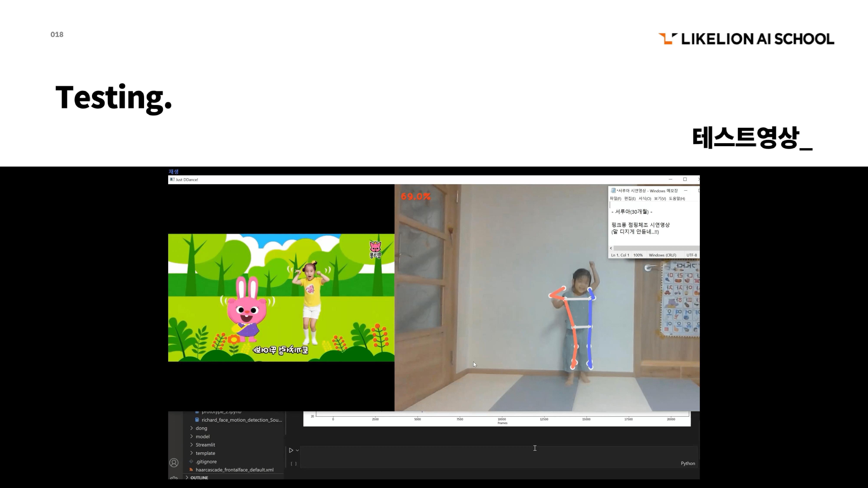868x488 pixels.
Task: Click the Run Cell play icon
Action: [291, 450]
